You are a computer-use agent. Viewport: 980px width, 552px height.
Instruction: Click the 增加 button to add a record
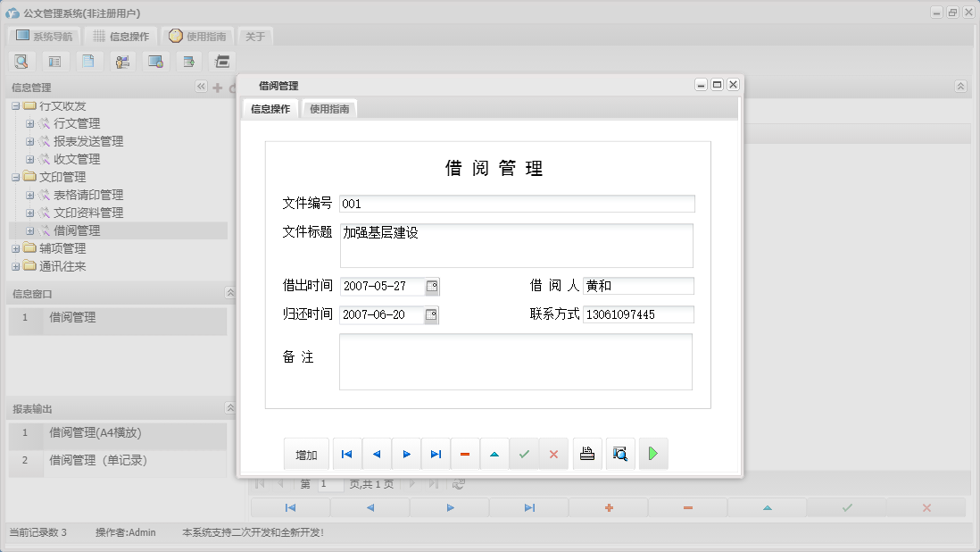pyautogui.click(x=306, y=454)
